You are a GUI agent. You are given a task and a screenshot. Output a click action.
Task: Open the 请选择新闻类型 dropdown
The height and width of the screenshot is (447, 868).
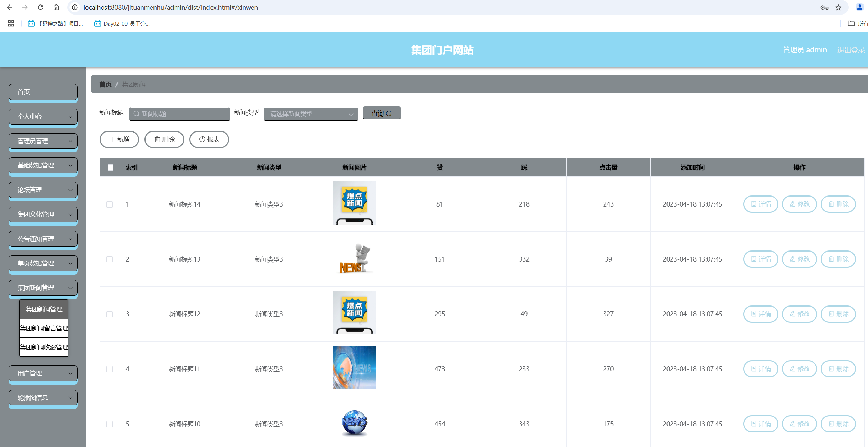coord(311,114)
